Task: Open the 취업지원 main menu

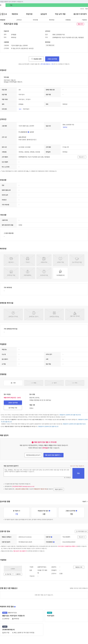Action: [x=29, y=14]
